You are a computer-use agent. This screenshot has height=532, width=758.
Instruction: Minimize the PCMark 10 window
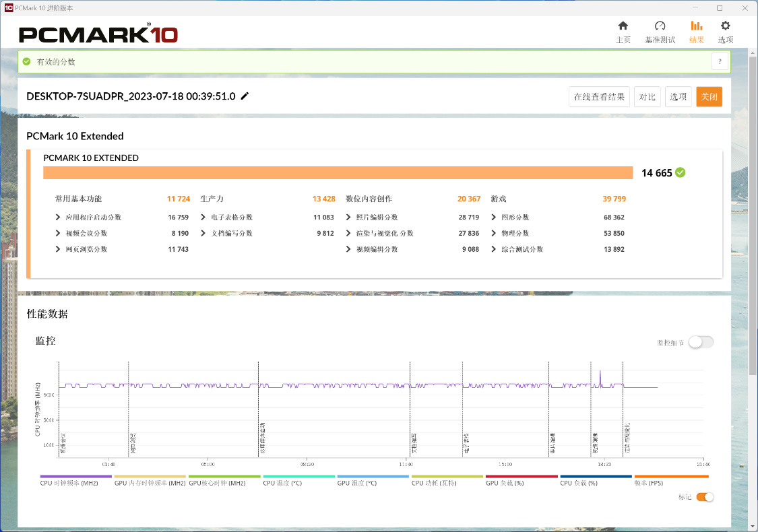[695, 7]
